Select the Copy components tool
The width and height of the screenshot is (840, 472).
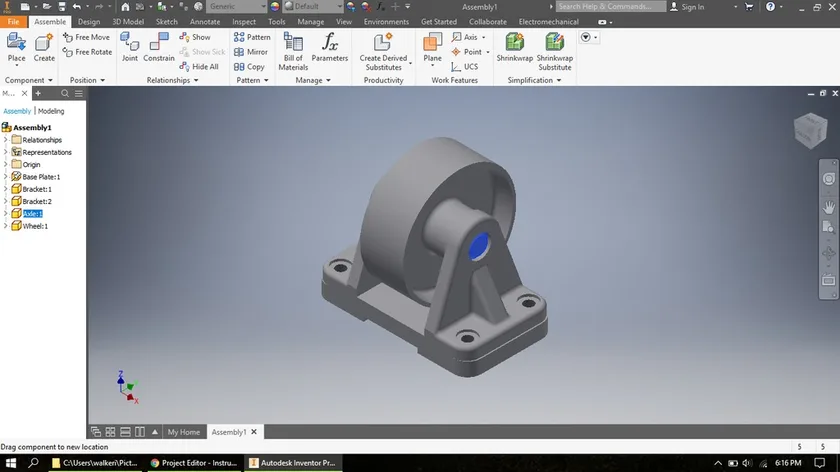(x=249, y=67)
